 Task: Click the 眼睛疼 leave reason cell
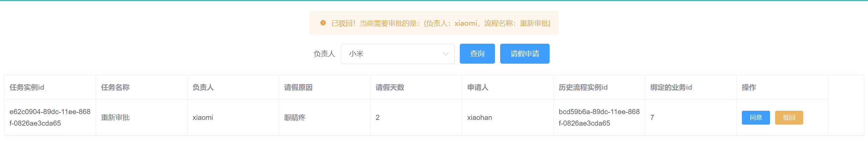(295, 118)
